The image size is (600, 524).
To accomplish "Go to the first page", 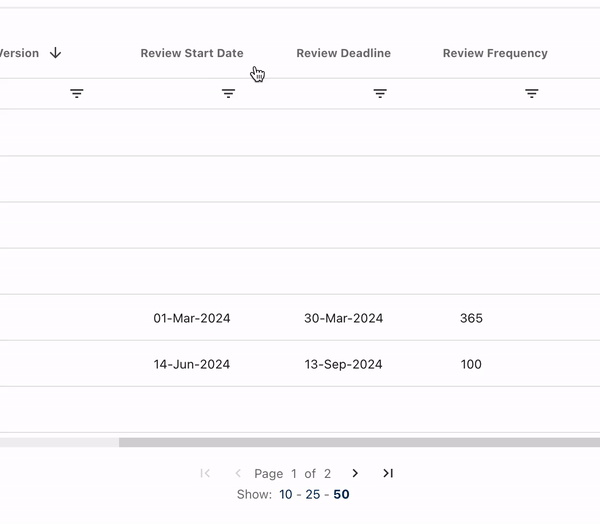I will tap(205, 473).
